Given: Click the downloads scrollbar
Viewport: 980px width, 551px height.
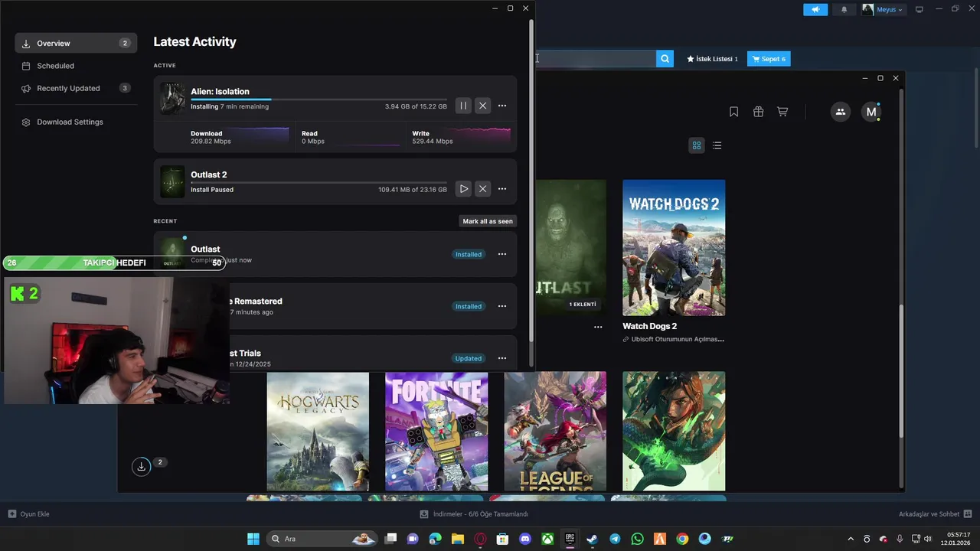Looking at the screenshot, I should (x=531, y=180).
